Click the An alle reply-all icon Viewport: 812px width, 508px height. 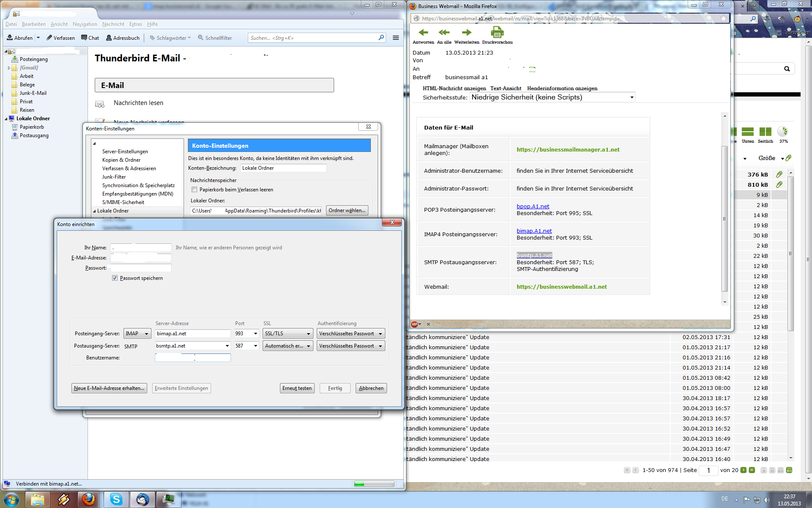[444, 33]
